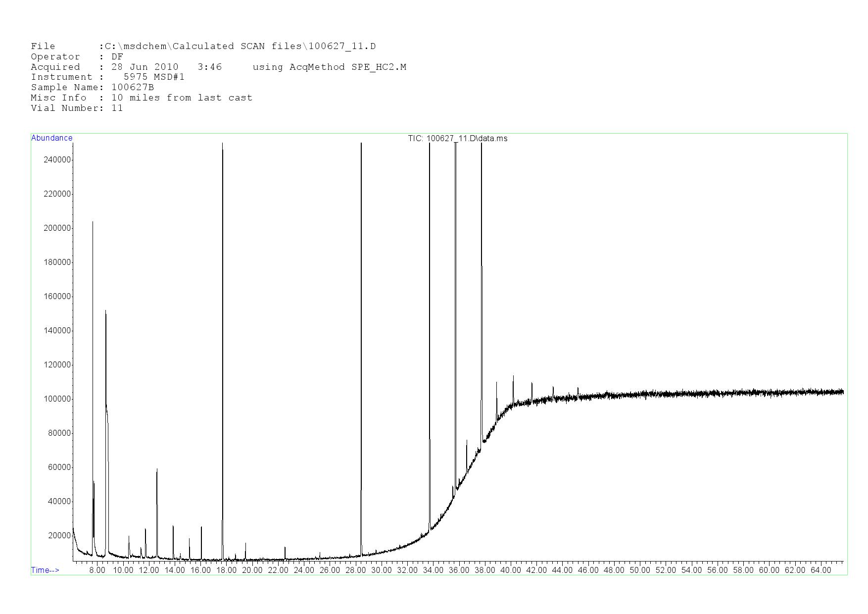Click the 30.00 time axis label
This screenshot has width=868, height=614.
click(381, 570)
